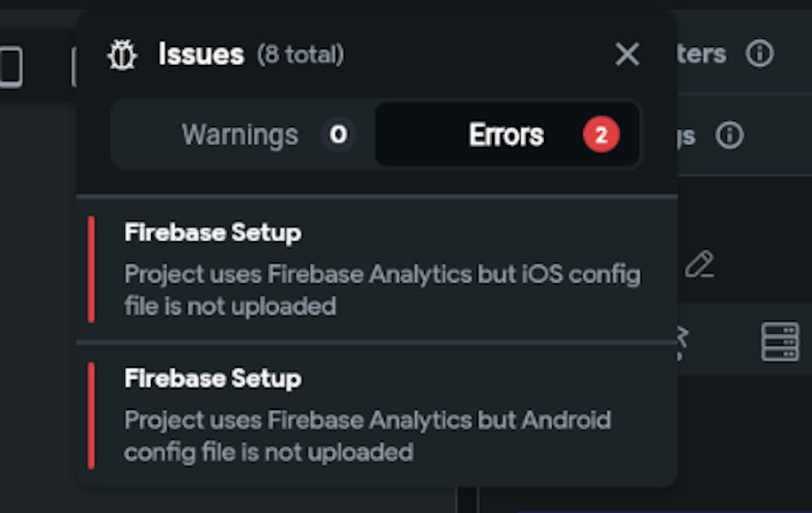812x513 pixels.
Task: Switch to the Warnings tab
Action: [x=240, y=135]
